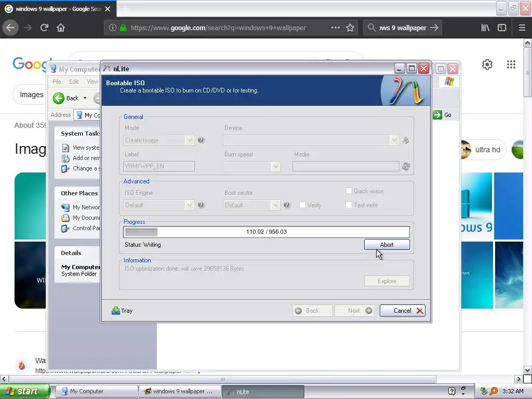Image resolution: width=532 pixels, height=399 pixels.
Task: Send nLite to Tray
Action: pos(122,311)
